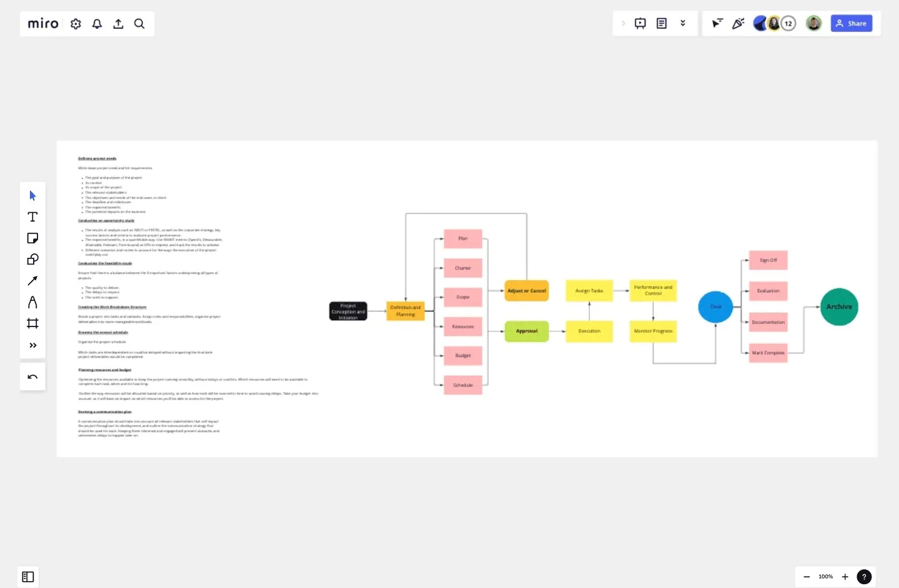Toggle collaborators' cursors icon
Screen dimensions: 899x588
(717, 24)
